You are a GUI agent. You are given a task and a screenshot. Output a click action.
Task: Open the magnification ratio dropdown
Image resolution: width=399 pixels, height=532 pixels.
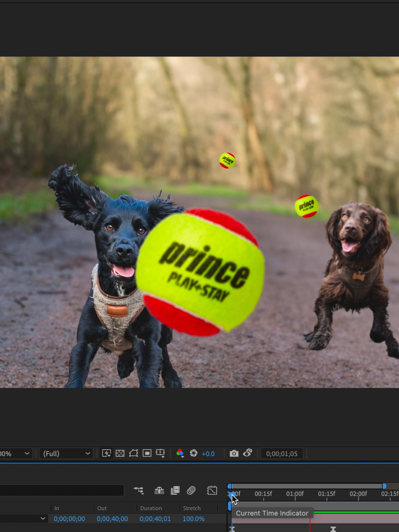15,454
